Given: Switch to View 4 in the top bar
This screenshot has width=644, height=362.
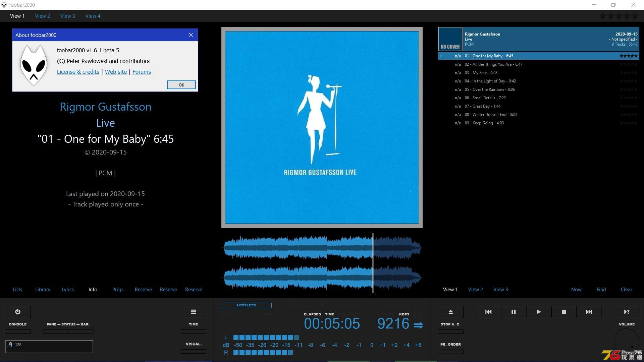Looking at the screenshot, I should tap(93, 16).
